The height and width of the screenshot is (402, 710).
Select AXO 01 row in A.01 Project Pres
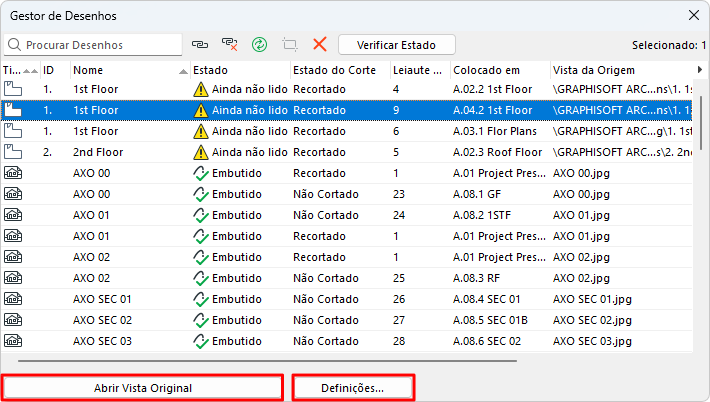(x=347, y=236)
